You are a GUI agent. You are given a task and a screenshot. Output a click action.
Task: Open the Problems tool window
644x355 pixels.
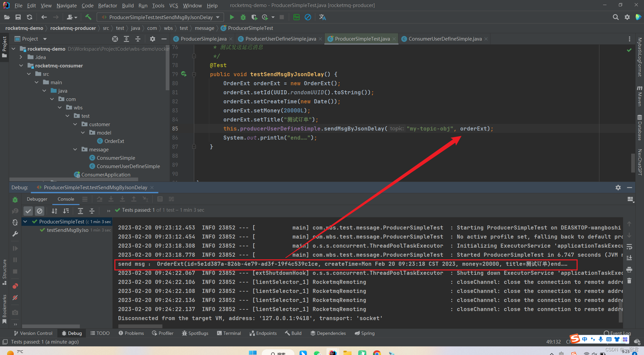pos(131,333)
